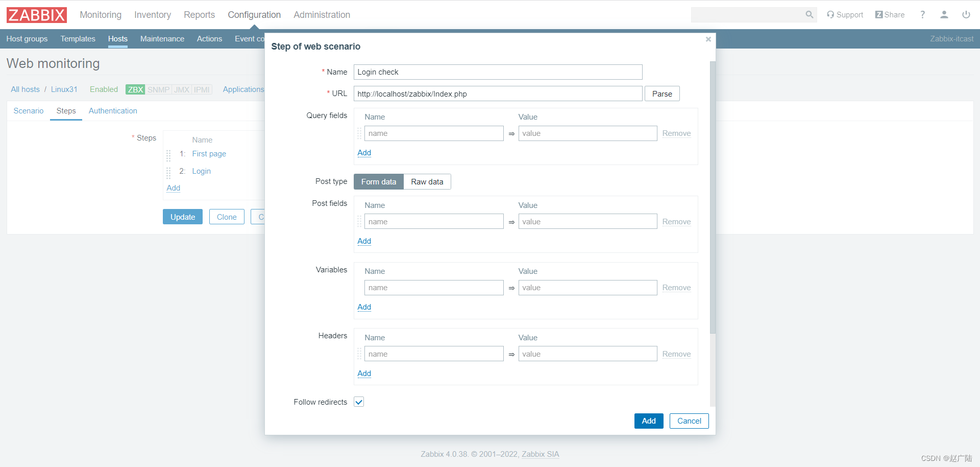The height and width of the screenshot is (467, 980).
Task: Remove the Variables row
Action: [x=676, y=288]
